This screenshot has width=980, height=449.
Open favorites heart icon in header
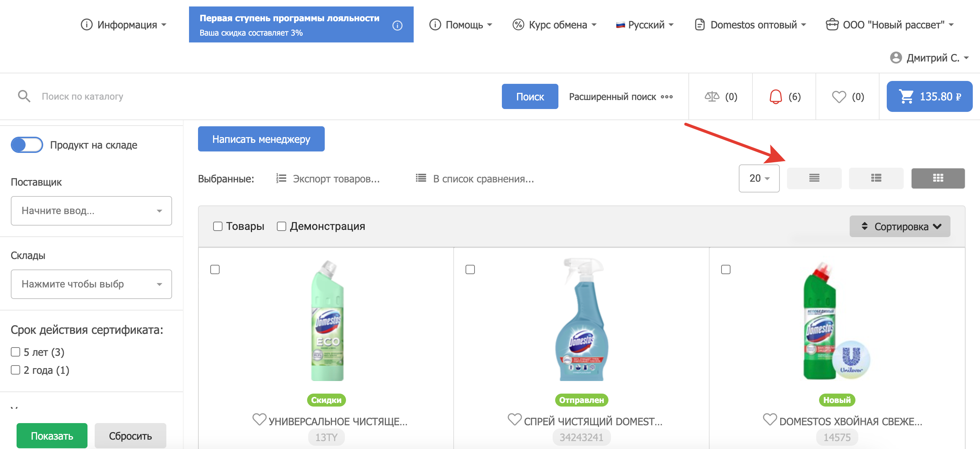[x=839, y=96]
